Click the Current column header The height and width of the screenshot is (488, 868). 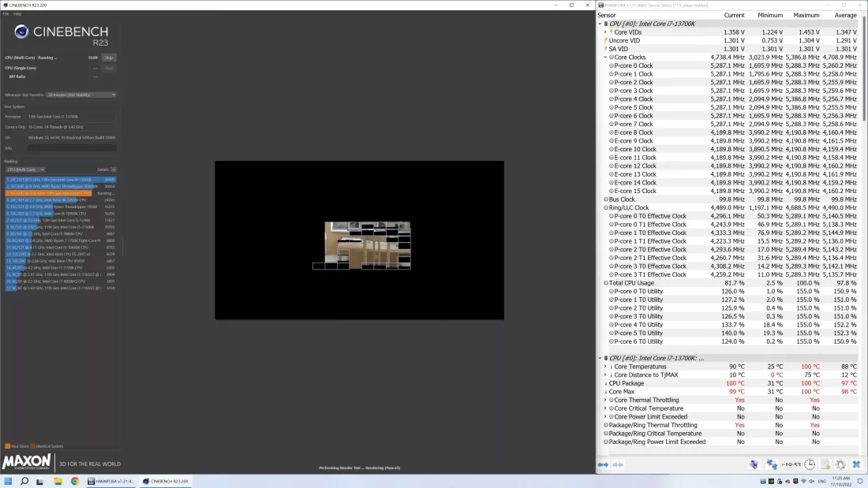click(734, 16)
